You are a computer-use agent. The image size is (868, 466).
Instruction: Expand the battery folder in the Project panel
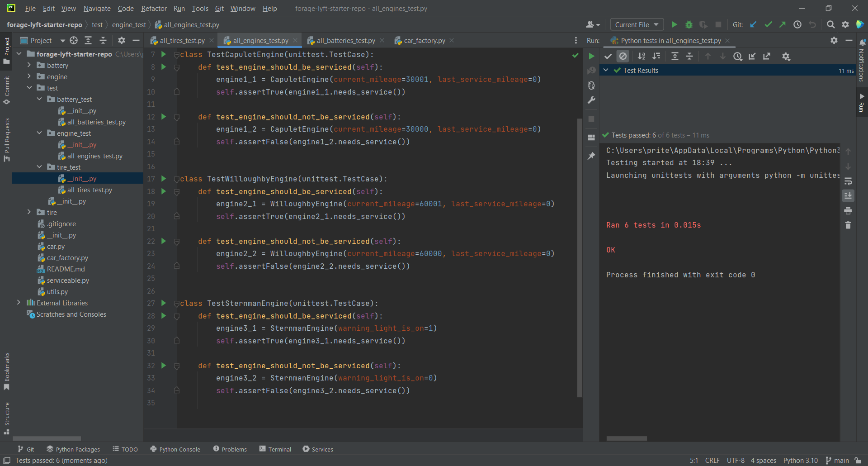(x=29, y=65)
